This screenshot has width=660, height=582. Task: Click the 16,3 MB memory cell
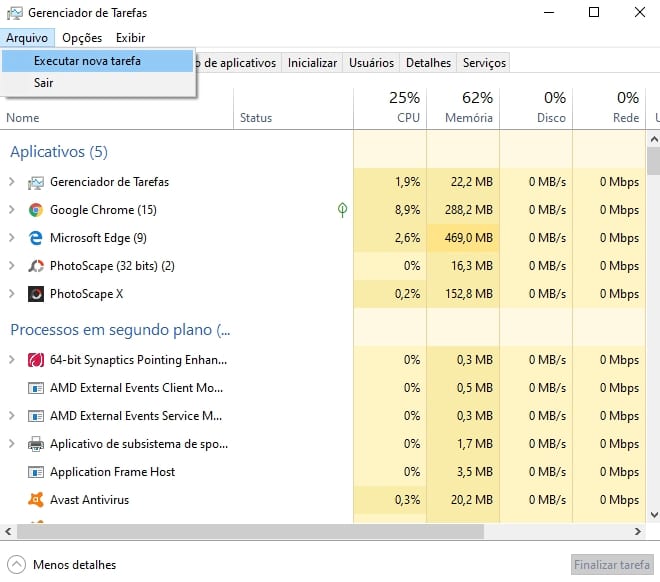point(463,266)
